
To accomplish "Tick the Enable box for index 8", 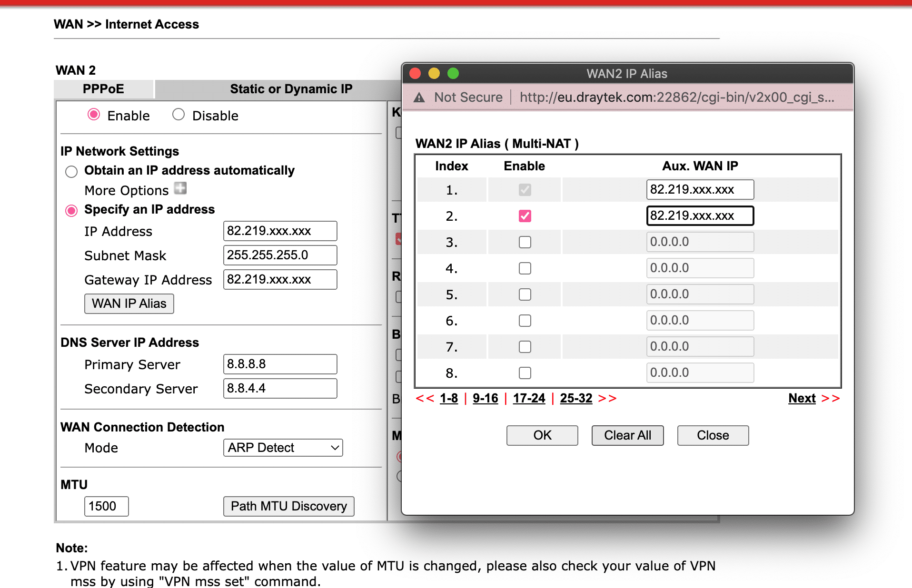I will pyautogui.click(x=525, y=373).
